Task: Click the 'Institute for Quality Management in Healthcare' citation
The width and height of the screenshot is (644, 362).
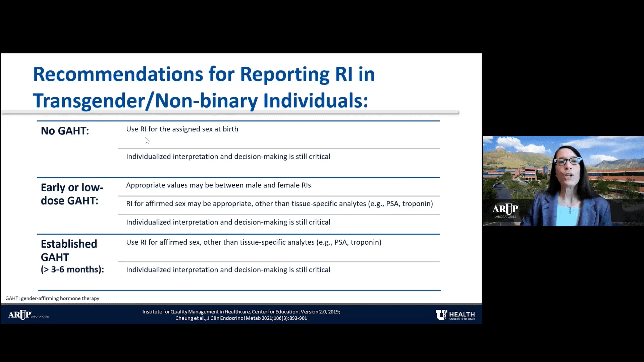Action: (241, 312)
